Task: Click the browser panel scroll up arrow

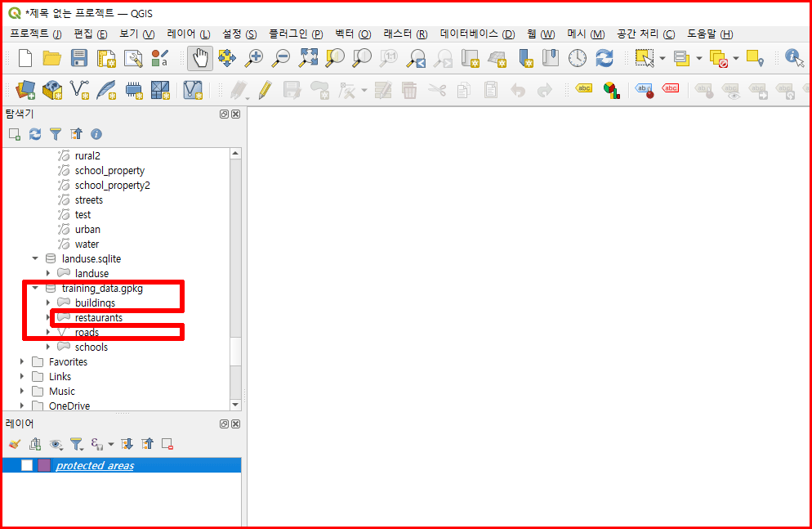Action: tap(235, 154)
